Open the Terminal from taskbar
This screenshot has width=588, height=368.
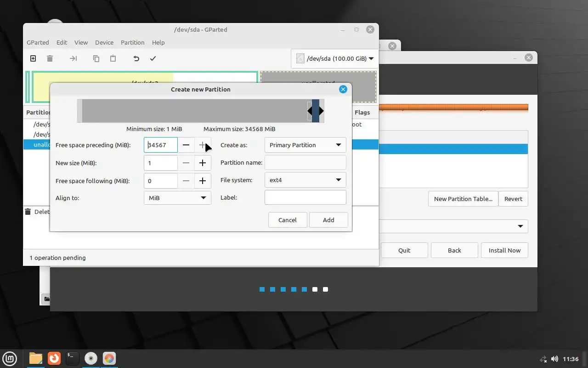72,358
